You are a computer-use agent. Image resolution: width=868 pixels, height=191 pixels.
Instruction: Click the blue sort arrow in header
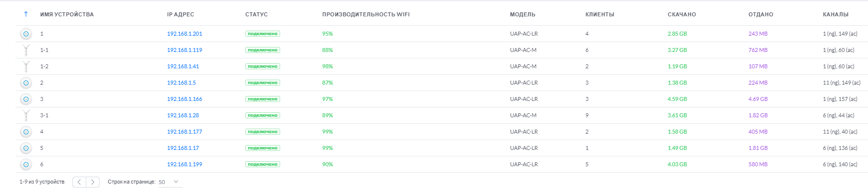click(x=26, y=14)
